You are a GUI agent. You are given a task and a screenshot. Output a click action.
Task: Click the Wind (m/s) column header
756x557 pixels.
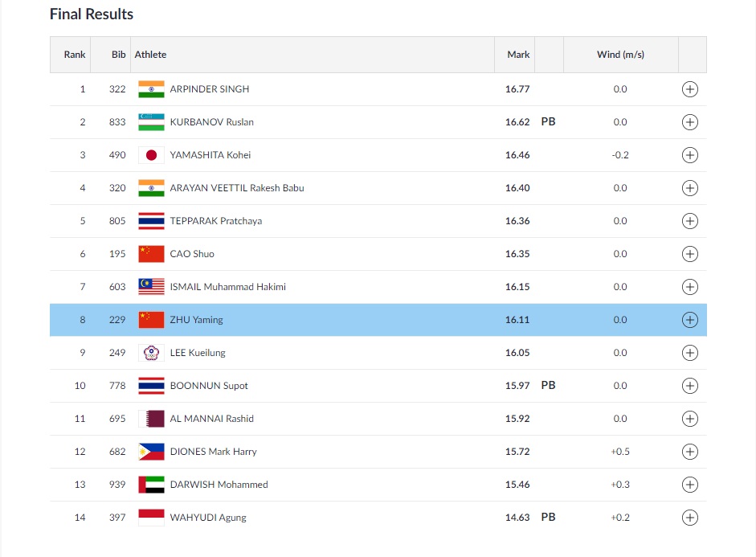[x=620, y=55]
